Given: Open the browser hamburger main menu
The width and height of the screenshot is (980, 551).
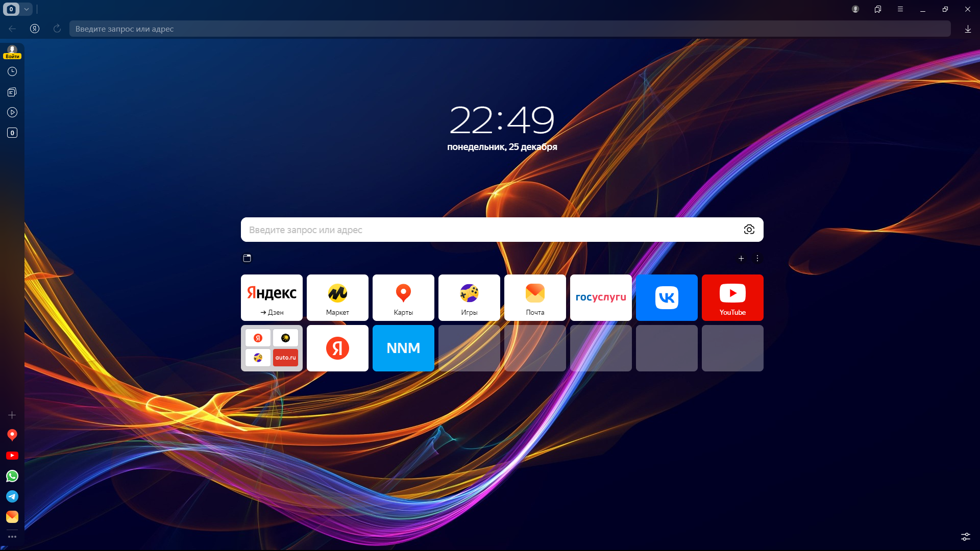Looking at the screenshot, I should tap(900, 9).
